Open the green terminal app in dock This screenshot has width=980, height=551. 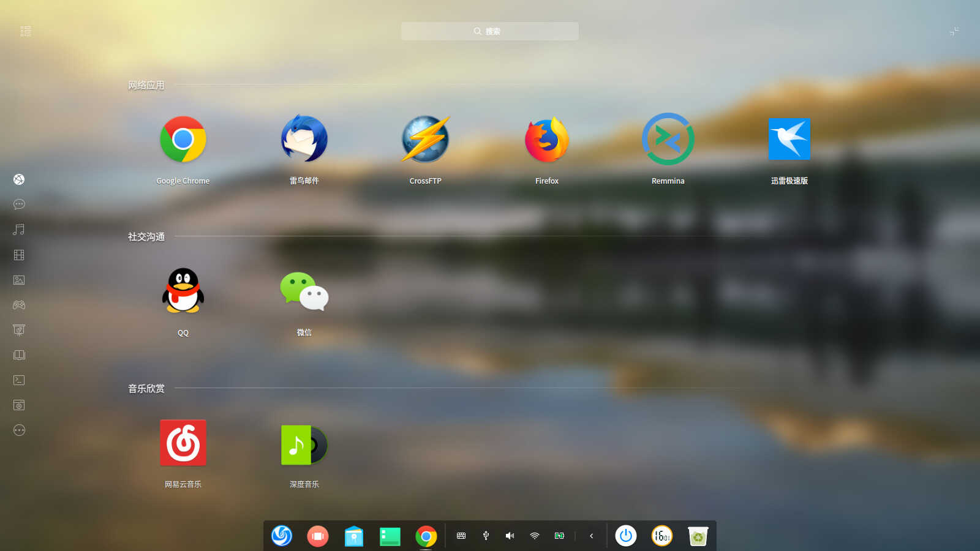(390, 536)
